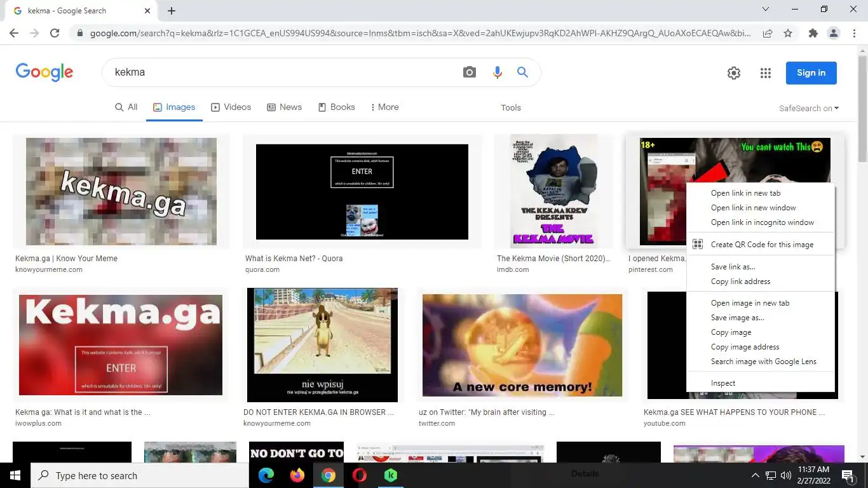Choose Open link in new window
The image size is (868, 488).
[x=761, y=208]
